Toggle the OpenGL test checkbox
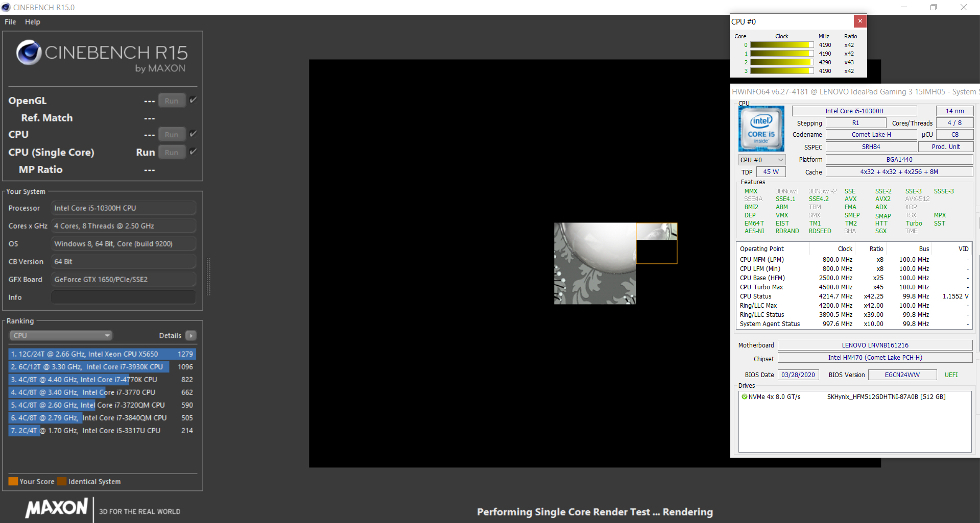 [193, 101]
